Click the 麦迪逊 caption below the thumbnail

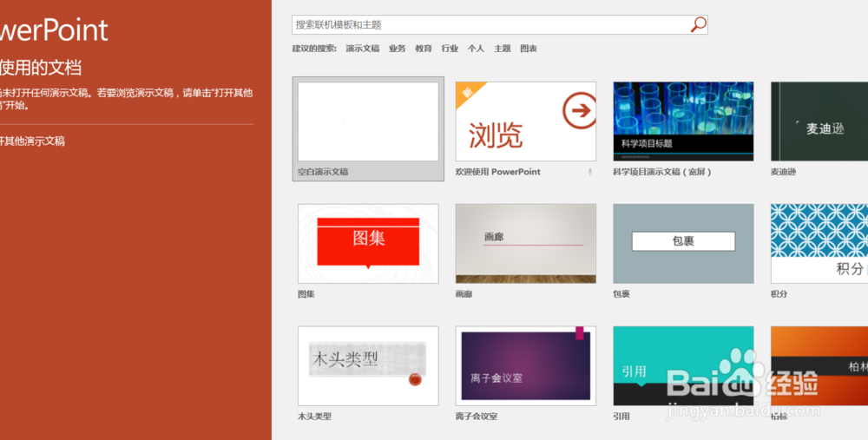(x=783, y=172)
